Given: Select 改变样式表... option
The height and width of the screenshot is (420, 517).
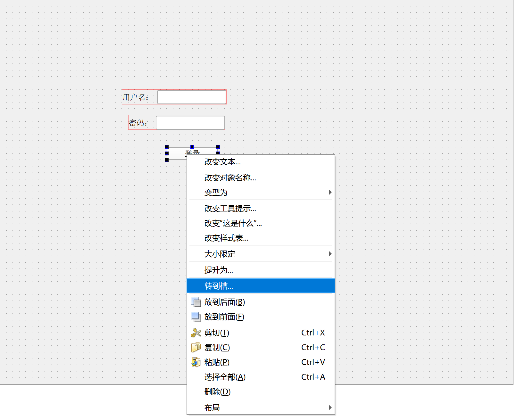Looking at the screenshot, I should point(226,238).
